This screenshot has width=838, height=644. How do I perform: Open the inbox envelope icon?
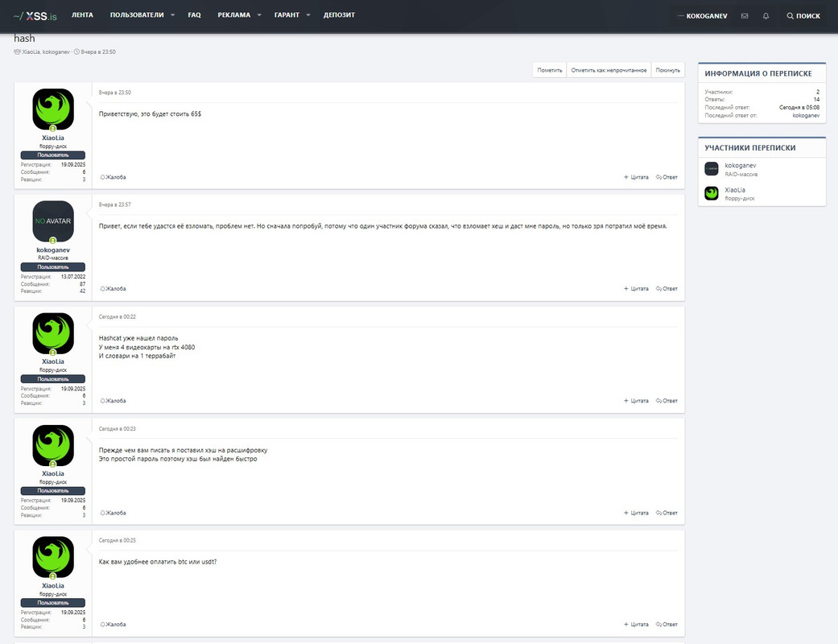[x=745, y=16]
